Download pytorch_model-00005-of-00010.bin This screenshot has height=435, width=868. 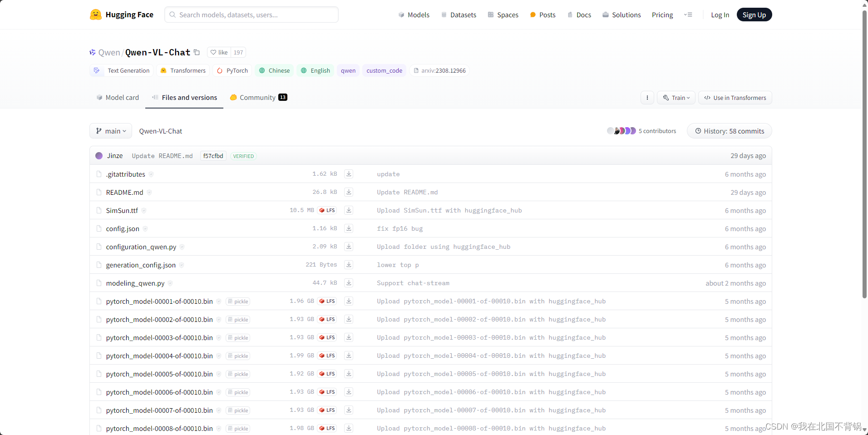coord(349,374)
